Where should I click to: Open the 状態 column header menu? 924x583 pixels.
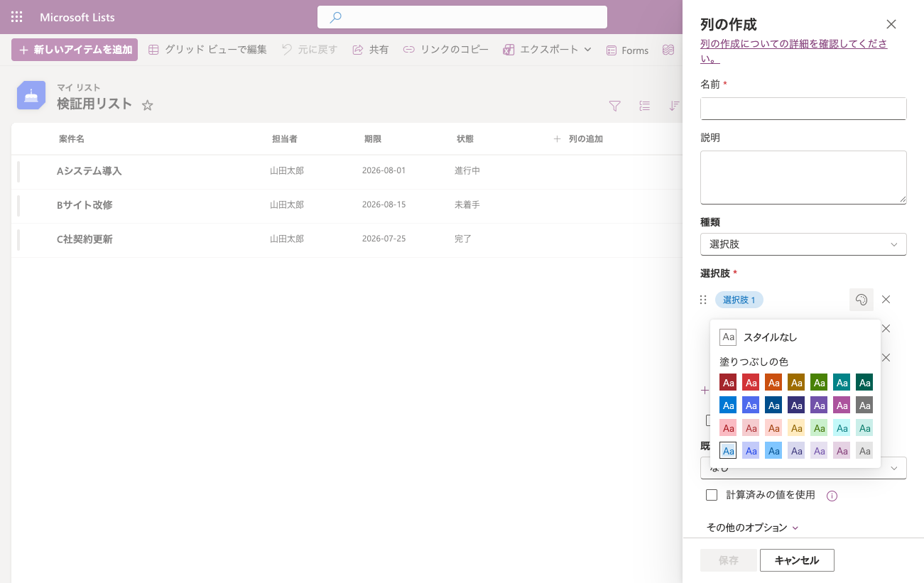(465, 139)
